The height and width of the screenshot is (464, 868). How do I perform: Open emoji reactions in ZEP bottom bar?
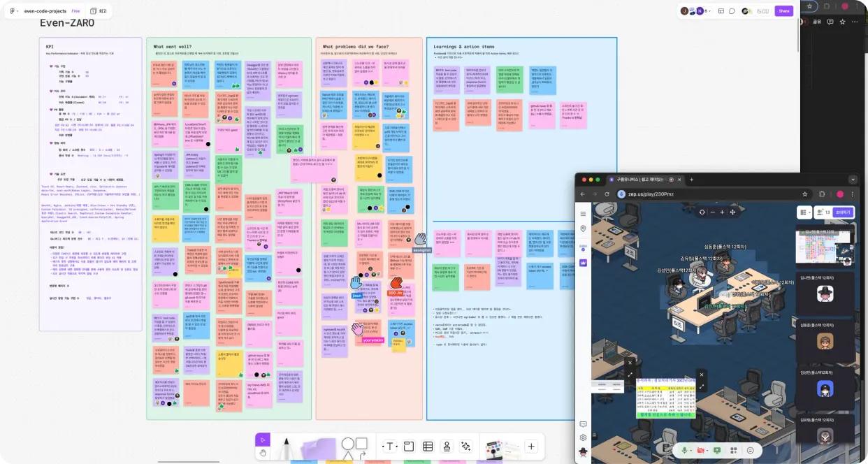coord(751,451)
